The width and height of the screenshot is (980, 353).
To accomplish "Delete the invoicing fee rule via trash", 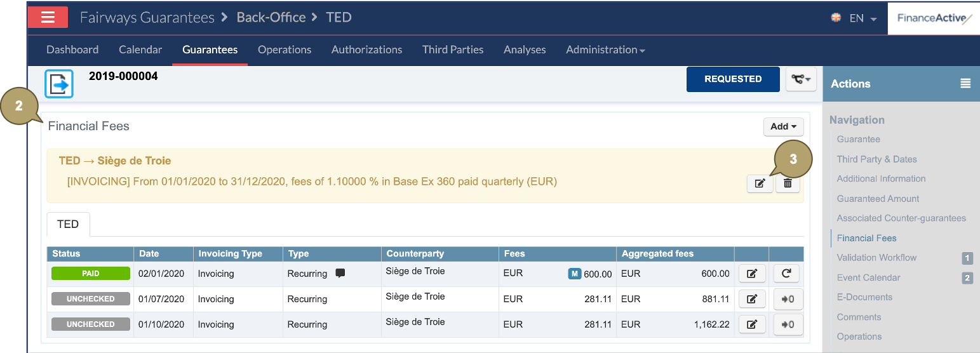I will [788, 183].
